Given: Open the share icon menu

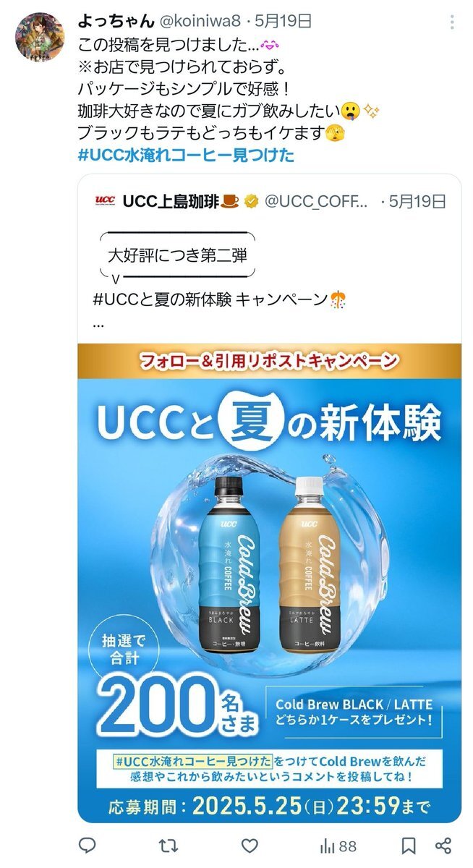Looking at the screenshot, I should [x=444, y=845].
